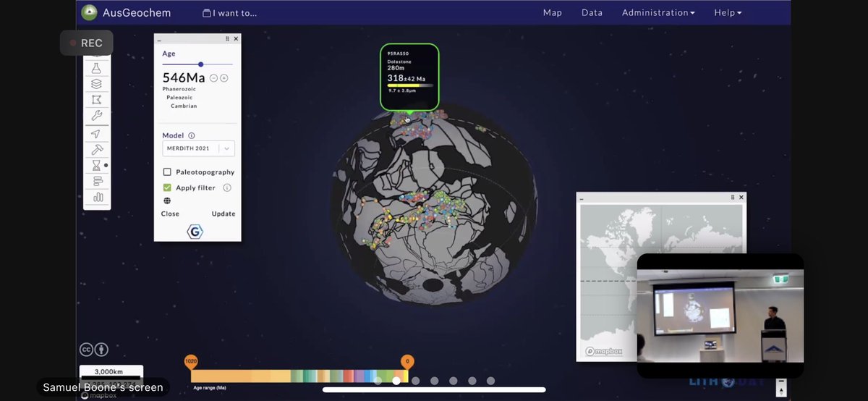Click the drag handle of Age panel
Viewport: 868px width, 401px height.
227,39
